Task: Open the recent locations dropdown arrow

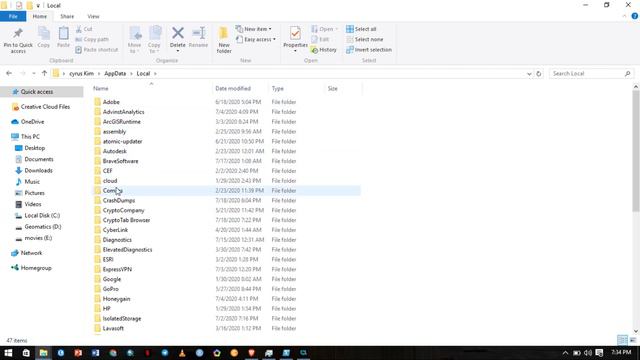Action: (x=33, y=73)
